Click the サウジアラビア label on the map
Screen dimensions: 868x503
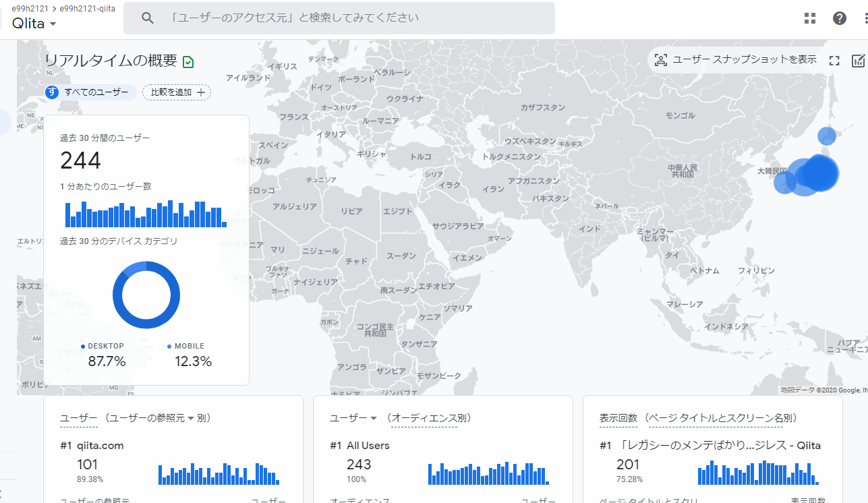click(x=458, y=226)
